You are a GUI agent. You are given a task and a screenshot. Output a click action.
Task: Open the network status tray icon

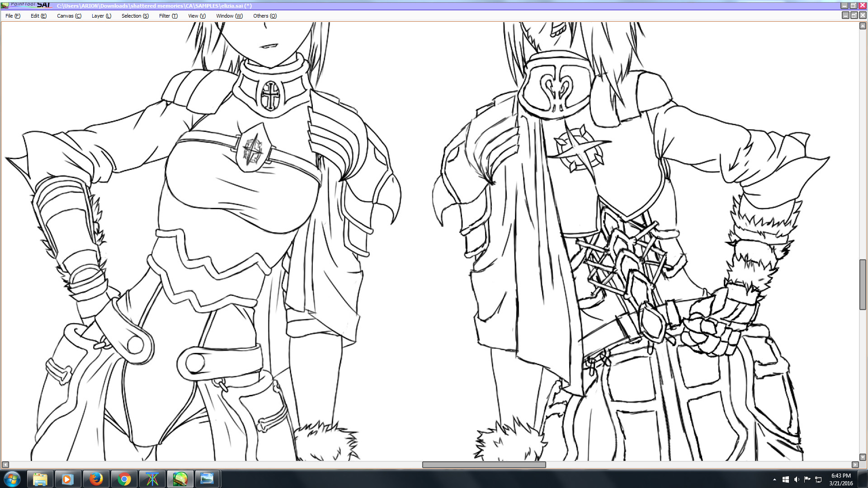[818, 479]
